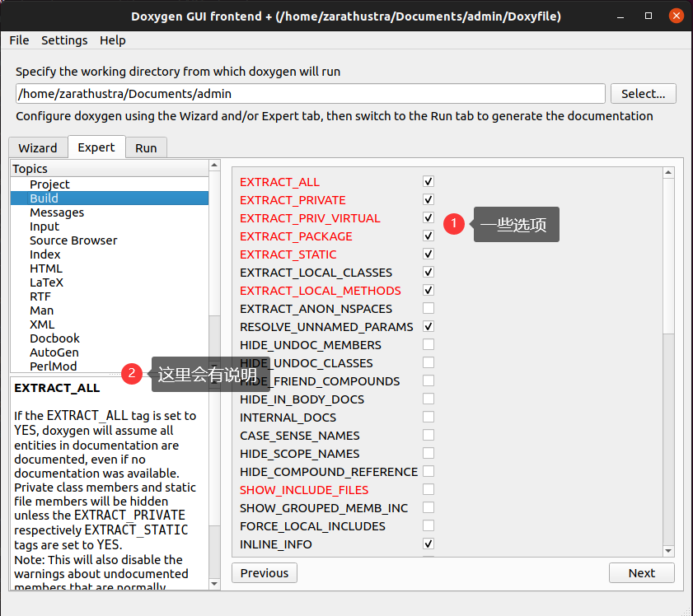Click the topics list scroll-up arrow
The image size is (693, 616).
pyautogui.click(x=214, y=166)
